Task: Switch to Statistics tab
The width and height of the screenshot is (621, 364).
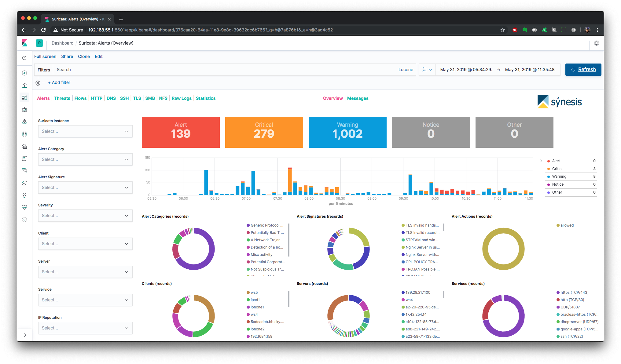Action: pos(206,98)
